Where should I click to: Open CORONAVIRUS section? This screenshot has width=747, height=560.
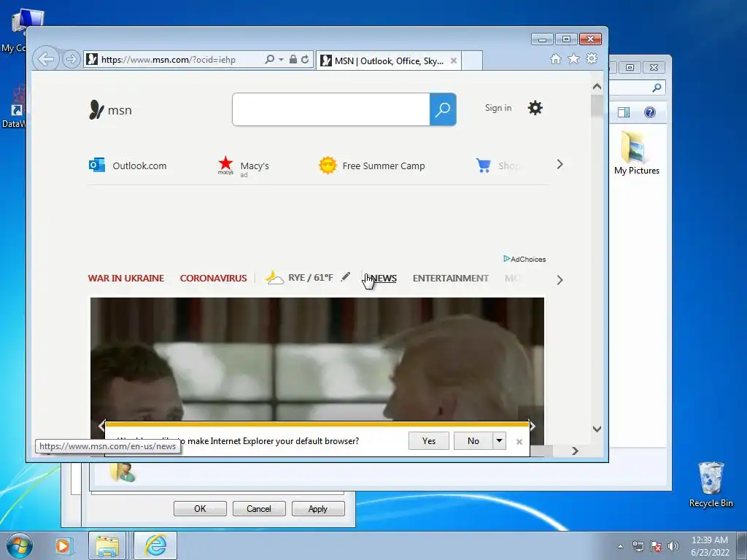click(x=214, y=278)
